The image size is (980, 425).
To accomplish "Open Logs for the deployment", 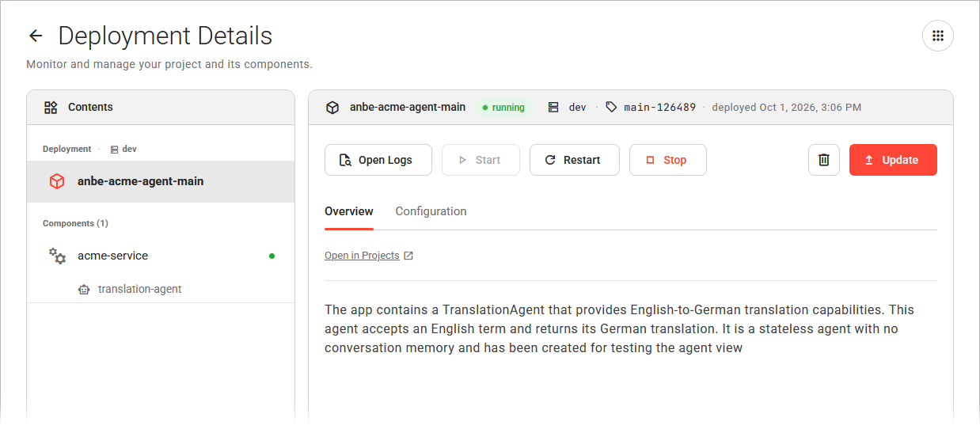I will click(x=378, y=160).
